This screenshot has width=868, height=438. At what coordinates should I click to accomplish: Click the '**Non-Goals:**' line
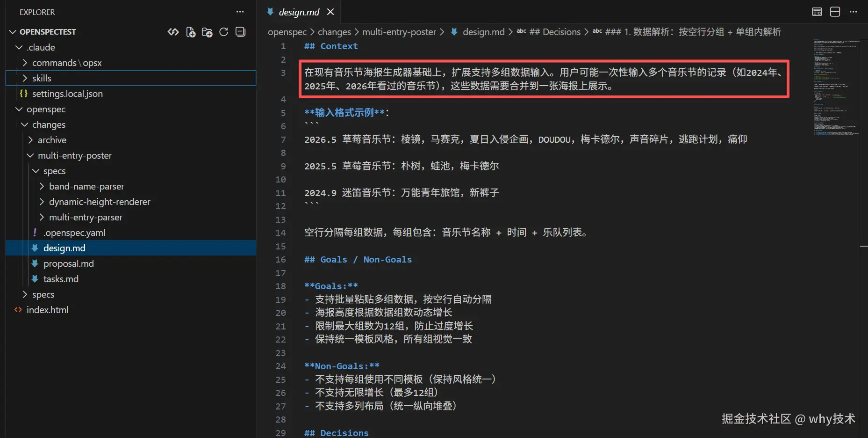click(342, 366)
